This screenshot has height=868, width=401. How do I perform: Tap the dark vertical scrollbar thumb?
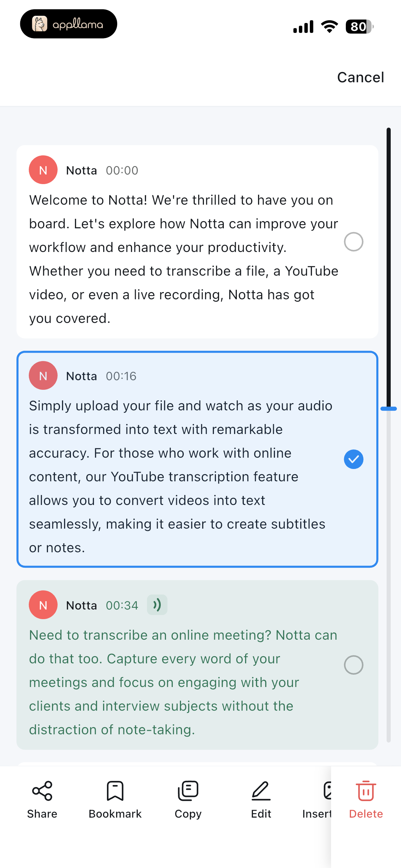point(389,267)
